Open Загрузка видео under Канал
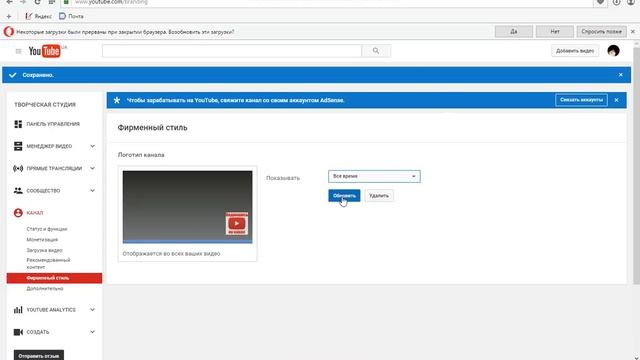The image size is (640, 360). (x=44, y=250)
